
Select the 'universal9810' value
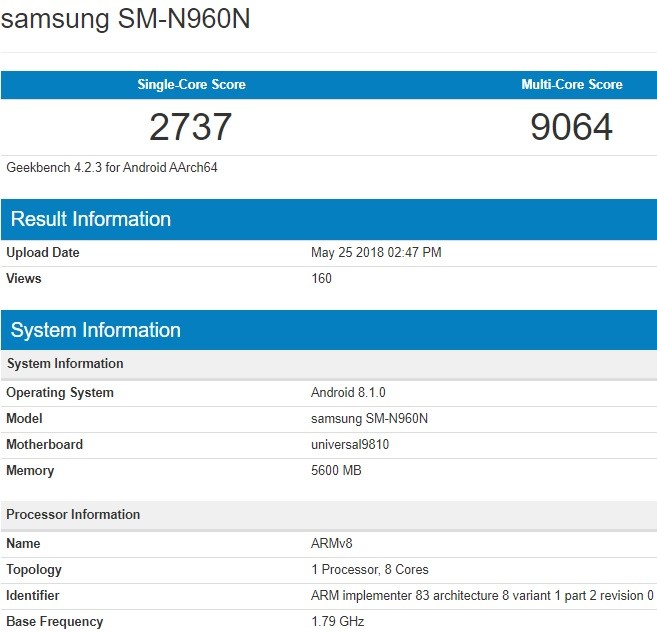tap(350, 444)
